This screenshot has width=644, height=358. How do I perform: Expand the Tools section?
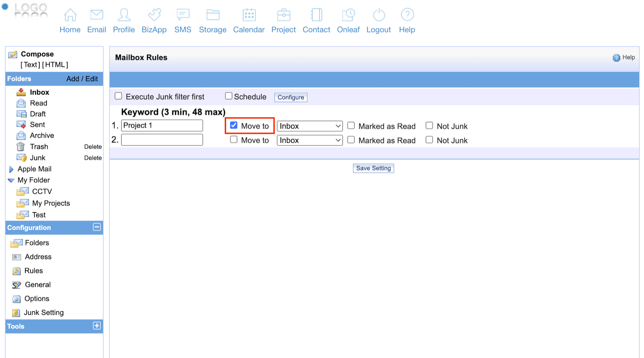(x=97, y=326)
